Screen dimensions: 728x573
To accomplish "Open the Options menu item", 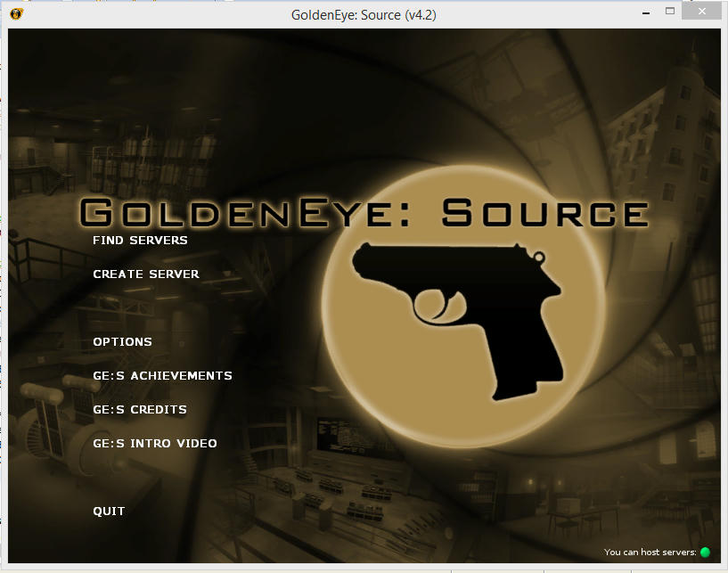I will (x=122, y=342).
